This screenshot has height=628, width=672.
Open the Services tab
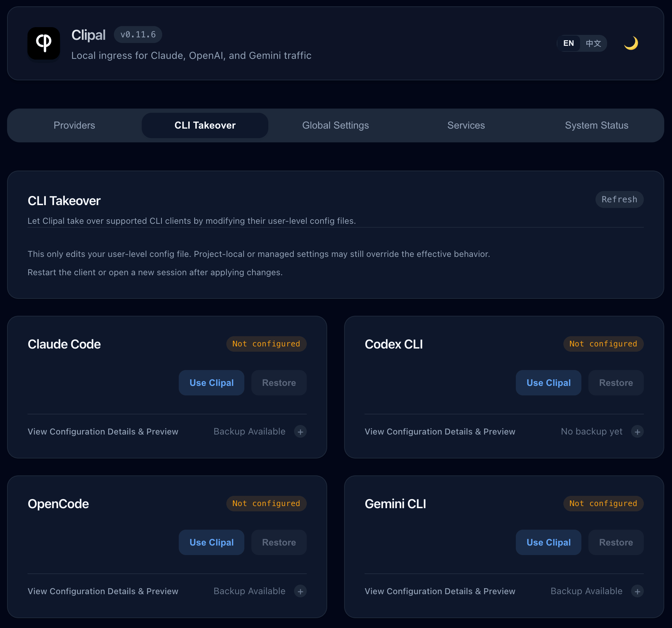point(466,125)
